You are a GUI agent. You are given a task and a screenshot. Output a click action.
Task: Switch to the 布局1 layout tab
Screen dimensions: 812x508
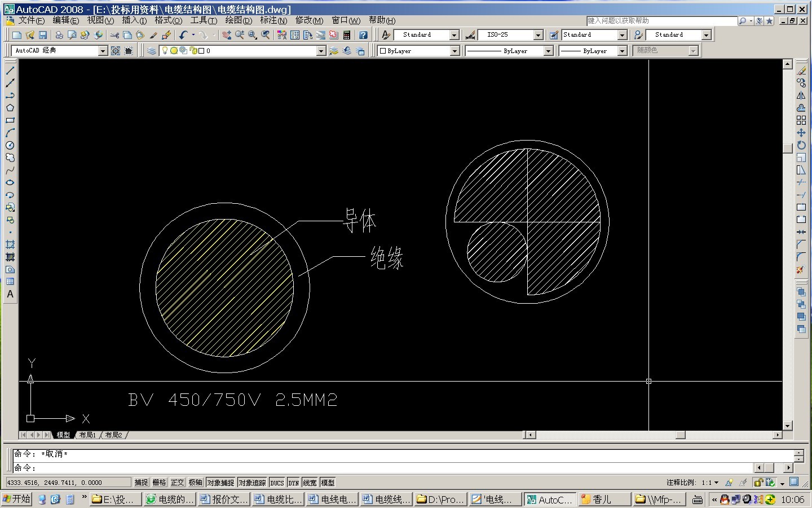(x=87, y=435)
